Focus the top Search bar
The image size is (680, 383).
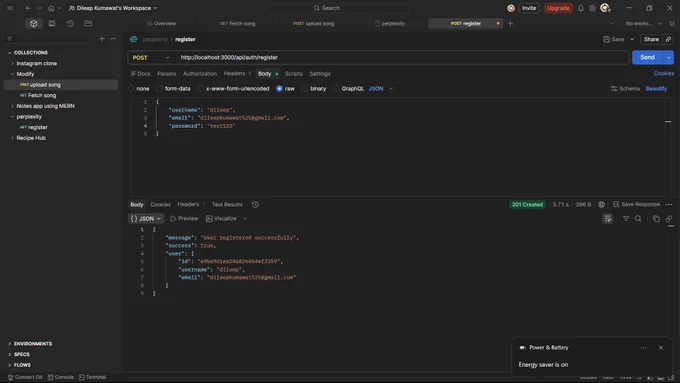337,8
